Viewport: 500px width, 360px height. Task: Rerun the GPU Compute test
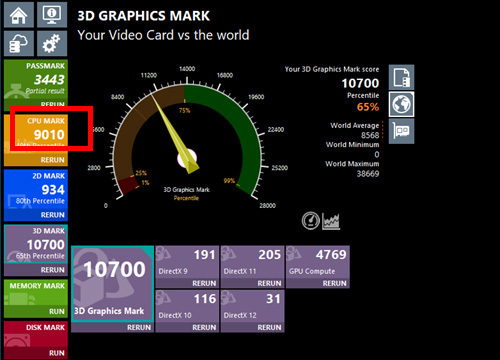click(x=334, y=283)
